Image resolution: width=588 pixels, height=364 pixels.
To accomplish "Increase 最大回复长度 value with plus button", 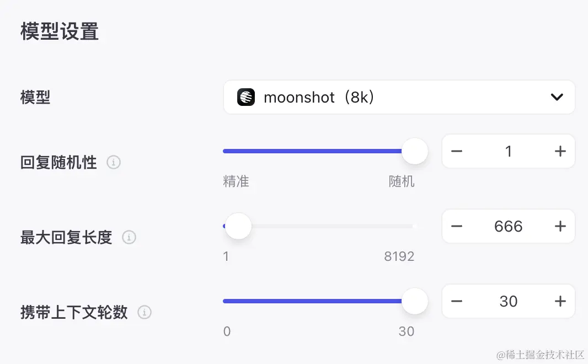I will (x=560, y=226).
